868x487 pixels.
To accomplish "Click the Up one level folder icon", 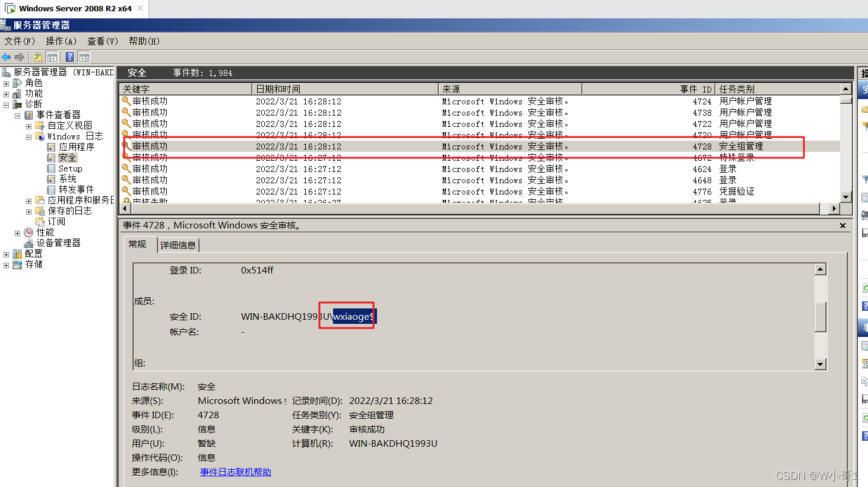I will pos(37,57).
